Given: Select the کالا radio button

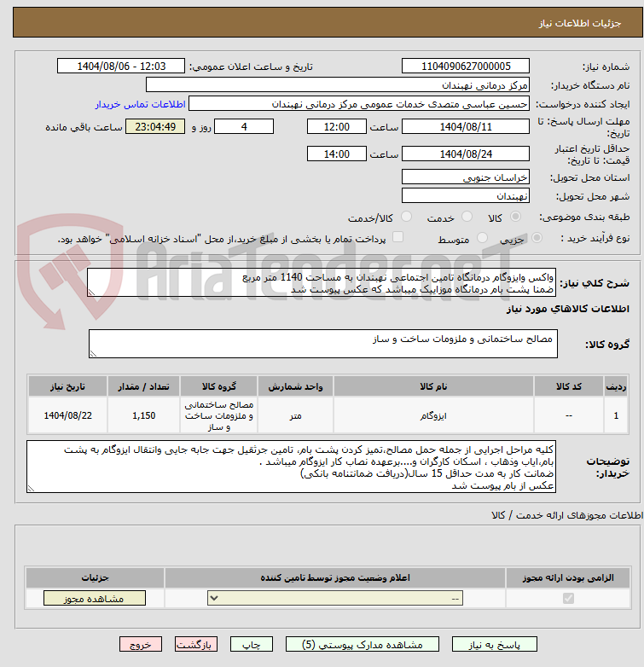Looking at the screenshot, I should pyautogui.click(x=515, y=217).
